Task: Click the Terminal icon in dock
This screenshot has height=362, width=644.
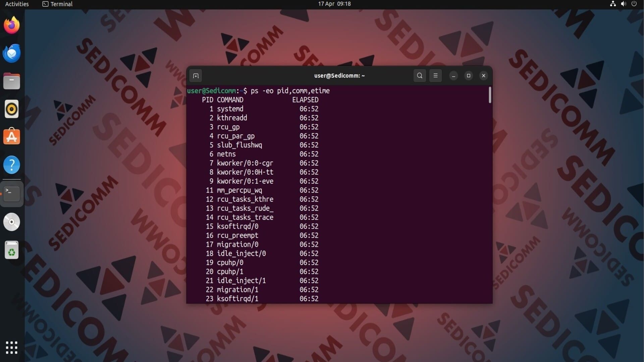Action: 12,193
